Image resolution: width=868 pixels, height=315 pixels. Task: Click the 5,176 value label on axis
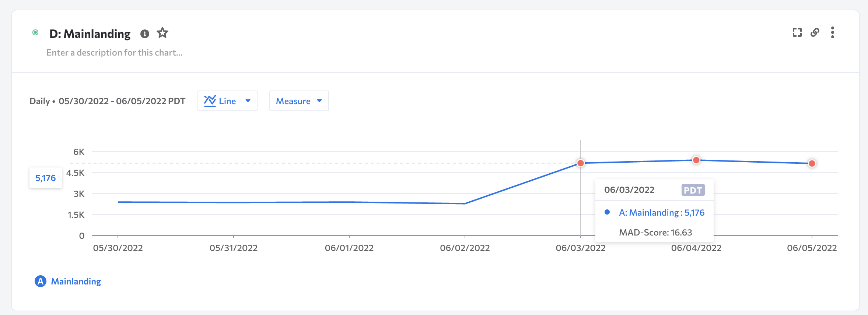point(46,178)
